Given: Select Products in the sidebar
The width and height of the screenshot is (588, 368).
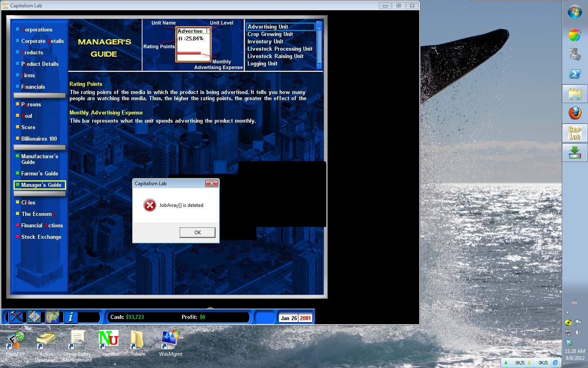Looking at the screenshot, I should [x=32, y=52].
